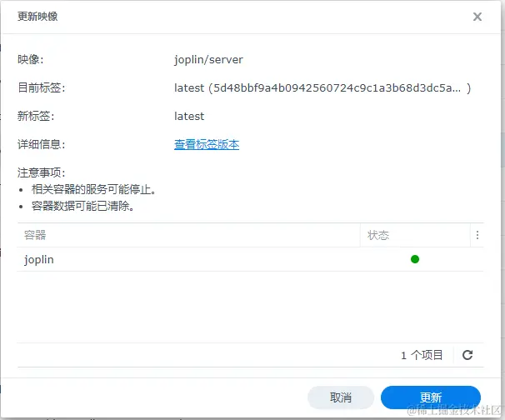Click the current tag hash text
Viewport: 505px width, 420px height.
tap(322, 88)
